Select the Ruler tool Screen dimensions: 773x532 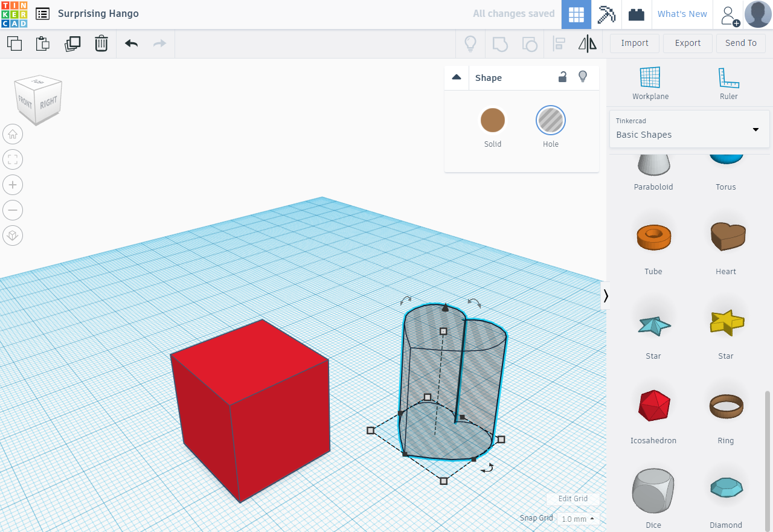pos(729,83)
